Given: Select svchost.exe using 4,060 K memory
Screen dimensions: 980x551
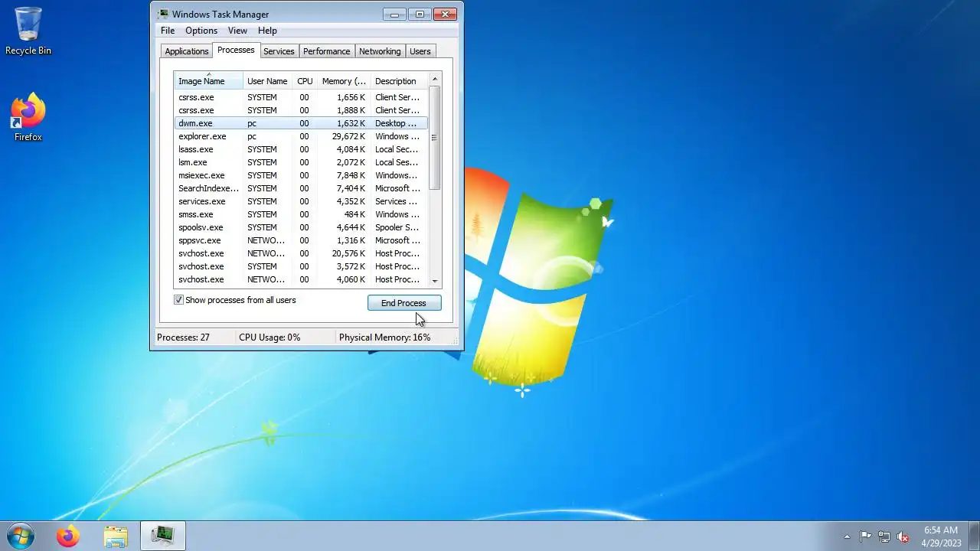Looking at the screenshot, I should pyautogui.click(x=301, y=279).
